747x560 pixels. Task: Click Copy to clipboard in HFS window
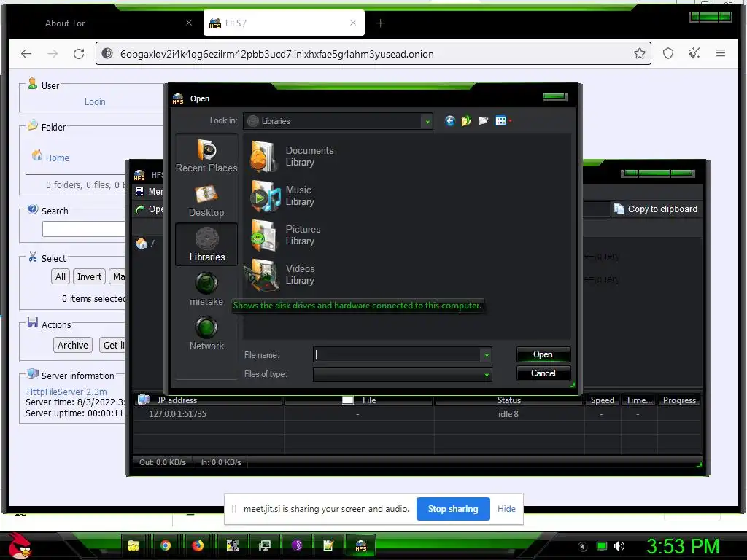[657, 209]
